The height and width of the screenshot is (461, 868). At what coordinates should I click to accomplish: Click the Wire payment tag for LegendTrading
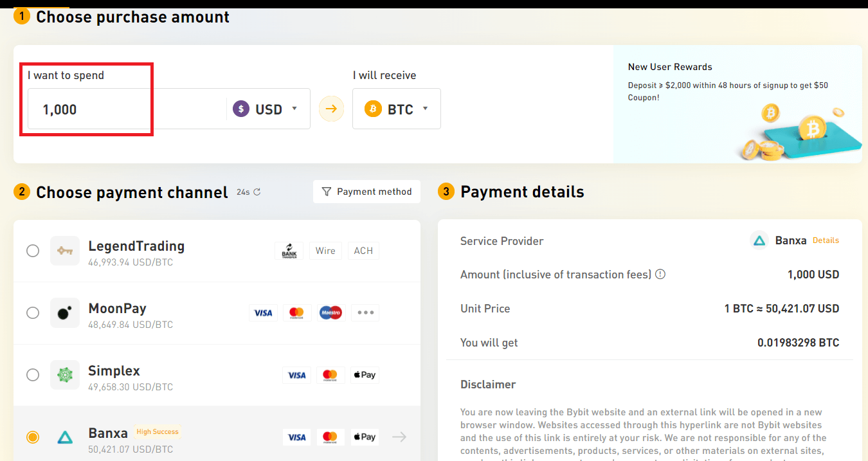(x=325, y=250)
